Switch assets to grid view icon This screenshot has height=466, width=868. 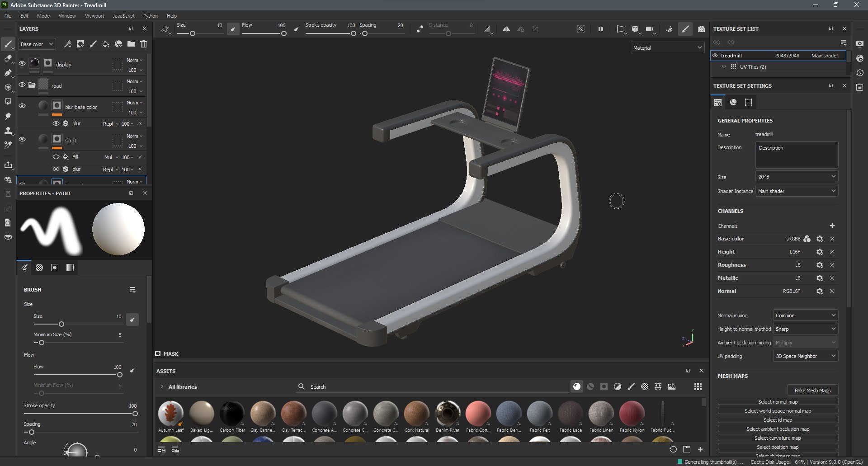[698, 386]
